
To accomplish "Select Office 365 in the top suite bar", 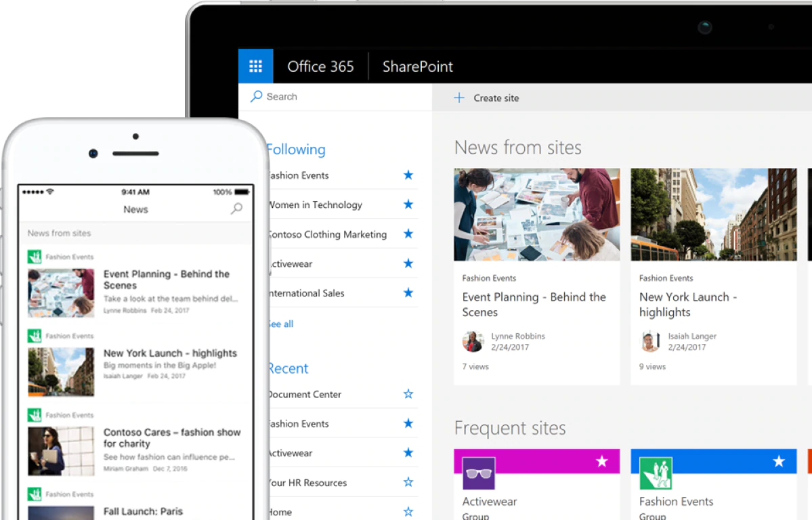I will (320, 66).
